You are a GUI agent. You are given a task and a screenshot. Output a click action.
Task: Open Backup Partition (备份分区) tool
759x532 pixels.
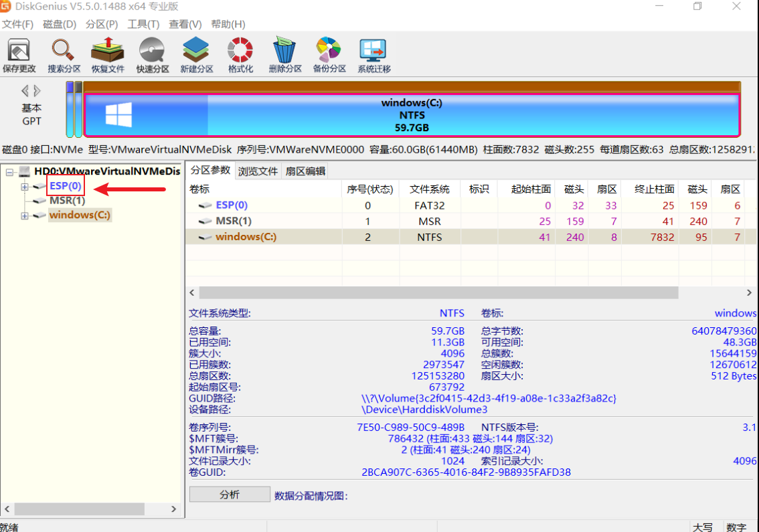point(329,55)
